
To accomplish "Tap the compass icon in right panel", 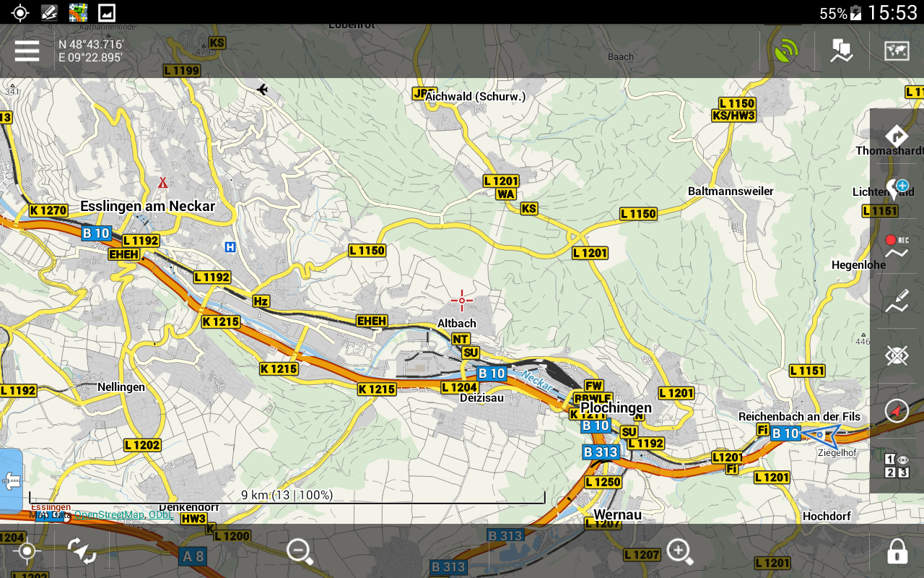I will [897, 411].
